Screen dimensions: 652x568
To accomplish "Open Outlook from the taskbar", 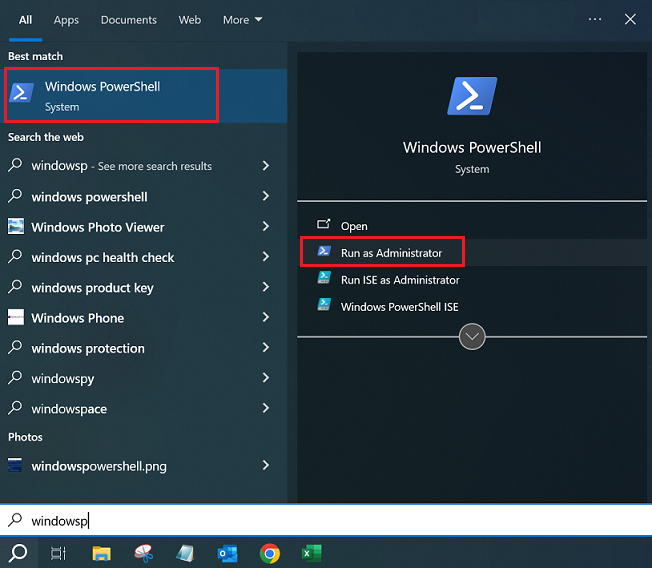I will pos(227,553).
